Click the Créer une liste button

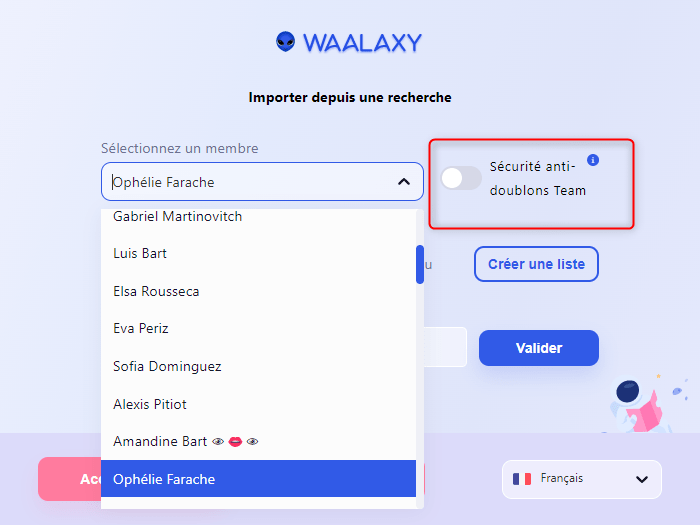point(536,264)
